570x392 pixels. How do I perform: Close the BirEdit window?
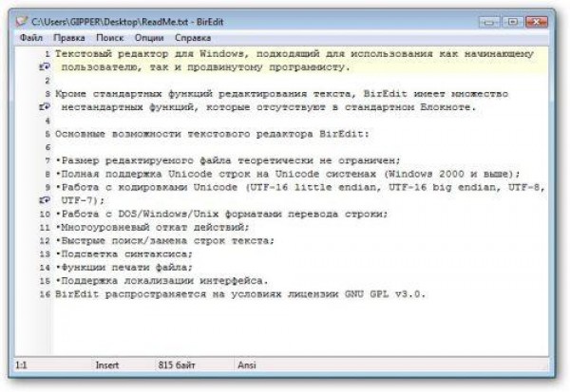coord(537,22)
